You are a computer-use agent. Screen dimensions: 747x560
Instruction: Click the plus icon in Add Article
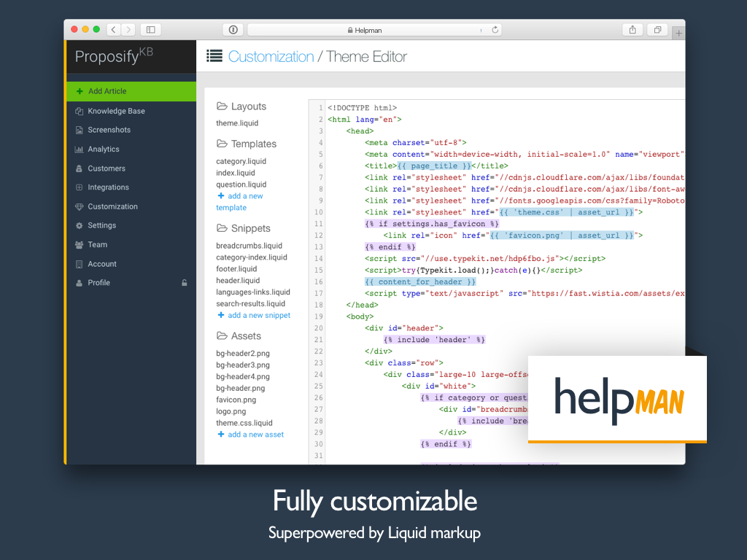click(x=80, y=91)
